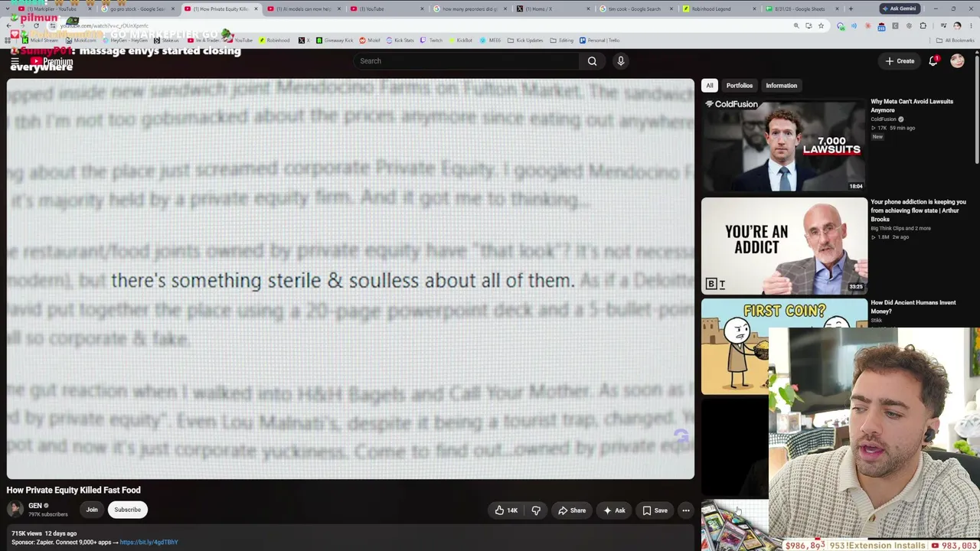Click the Create button

(x=900, y=61)
